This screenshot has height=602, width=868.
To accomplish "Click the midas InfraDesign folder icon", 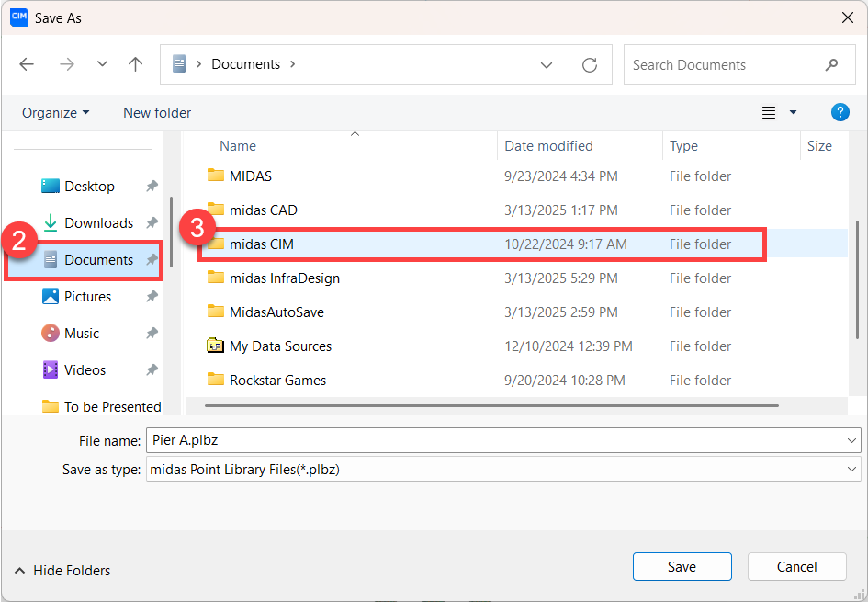I will 215,278.
